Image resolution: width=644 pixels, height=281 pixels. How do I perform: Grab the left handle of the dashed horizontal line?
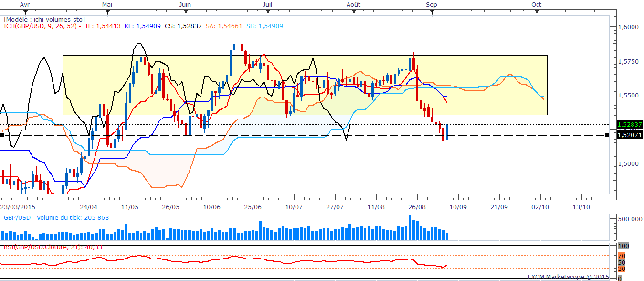coord(2,135)
